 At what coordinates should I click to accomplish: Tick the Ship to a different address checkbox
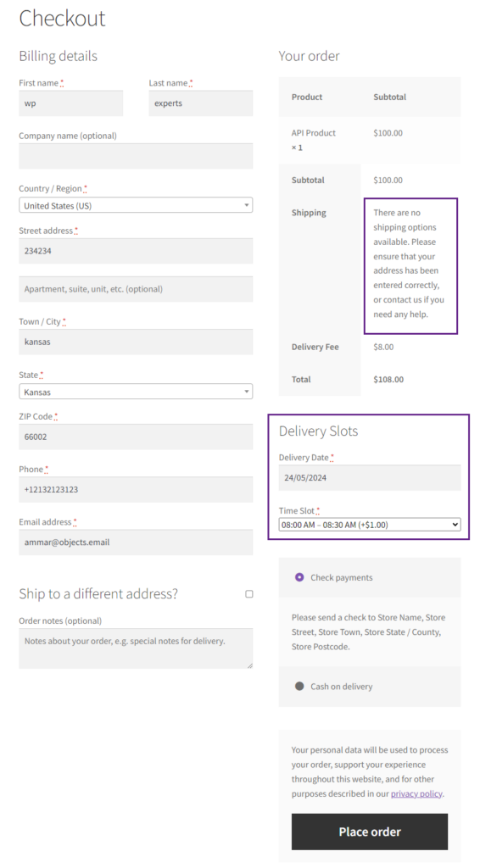(x=249, y=594)
